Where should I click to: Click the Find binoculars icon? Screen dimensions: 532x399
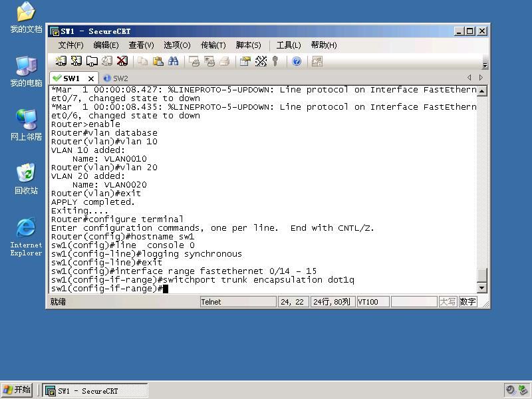[x=174, y=61]
